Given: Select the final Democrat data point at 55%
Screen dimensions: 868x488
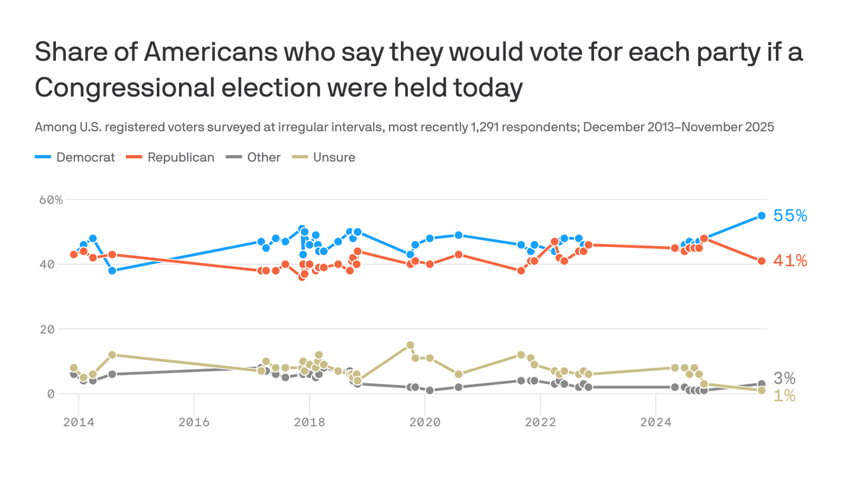Looking at the screenshot, I should pos(761,216).
